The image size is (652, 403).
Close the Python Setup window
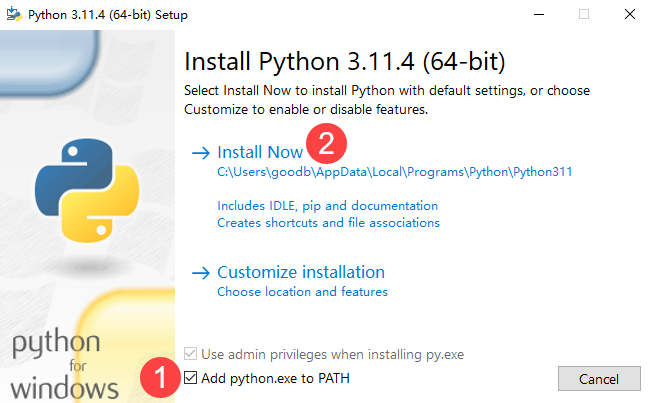[x=630, y=14]
